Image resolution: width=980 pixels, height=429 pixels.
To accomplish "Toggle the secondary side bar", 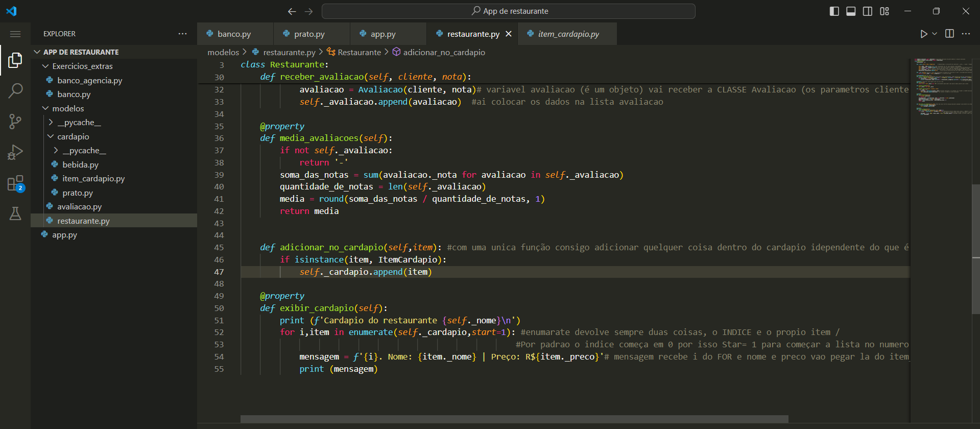I will 868,11.
